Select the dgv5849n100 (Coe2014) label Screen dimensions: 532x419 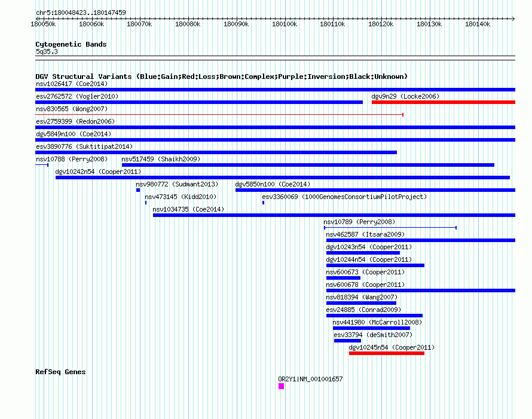pyautogui.click(x=74, y=134)
